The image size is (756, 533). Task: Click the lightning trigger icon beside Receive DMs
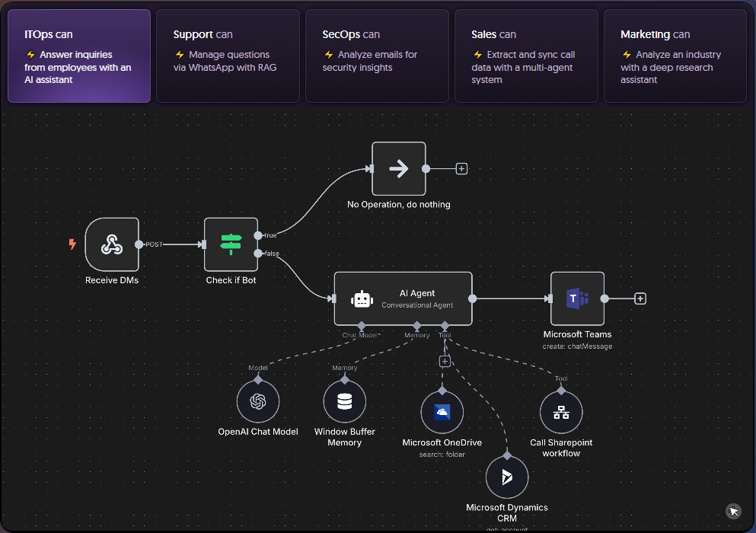click(72, 244)
